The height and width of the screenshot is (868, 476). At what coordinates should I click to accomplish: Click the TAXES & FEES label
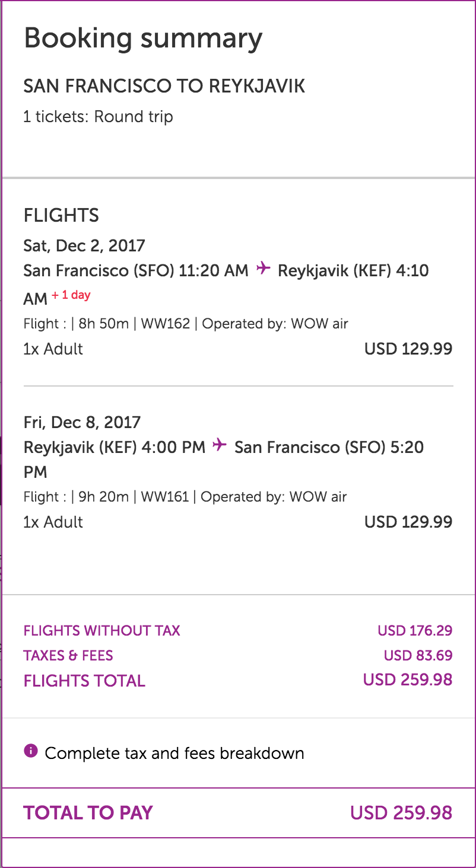[68, 655]
